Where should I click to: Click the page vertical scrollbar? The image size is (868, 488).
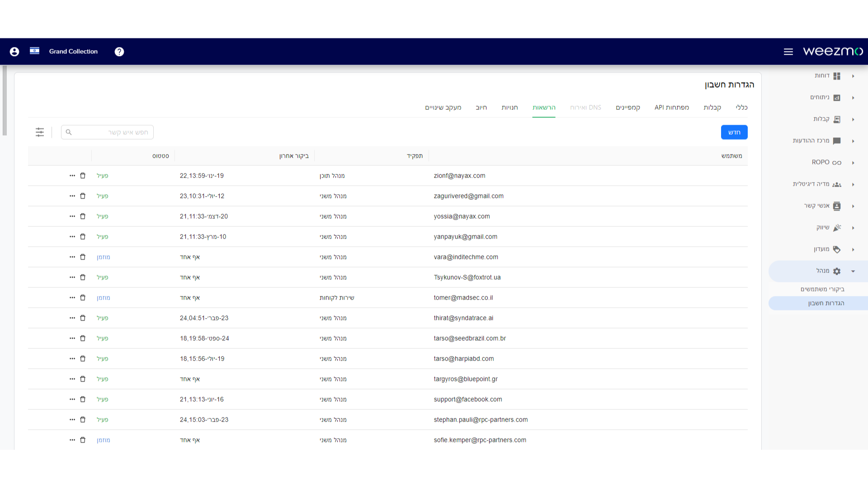[x=5, y=100]
